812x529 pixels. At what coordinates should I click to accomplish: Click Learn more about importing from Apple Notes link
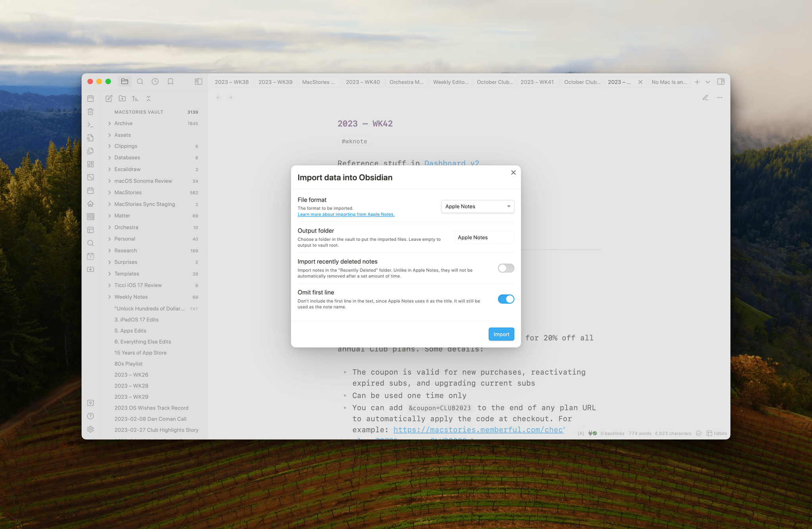(345, 214)
